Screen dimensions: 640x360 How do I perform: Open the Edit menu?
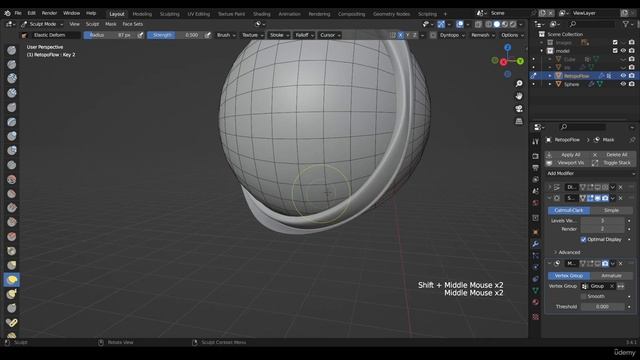point(31,13)
